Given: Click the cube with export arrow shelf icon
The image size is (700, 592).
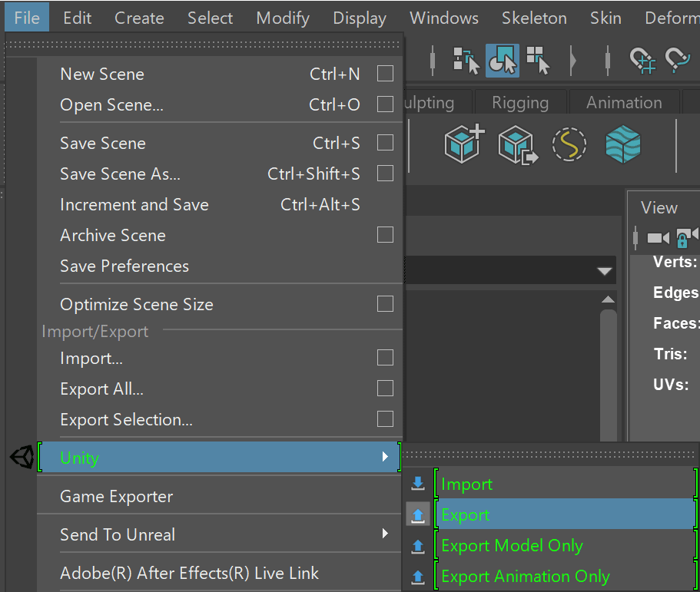Looking at the screenshot, I should [x=518, y=144].
